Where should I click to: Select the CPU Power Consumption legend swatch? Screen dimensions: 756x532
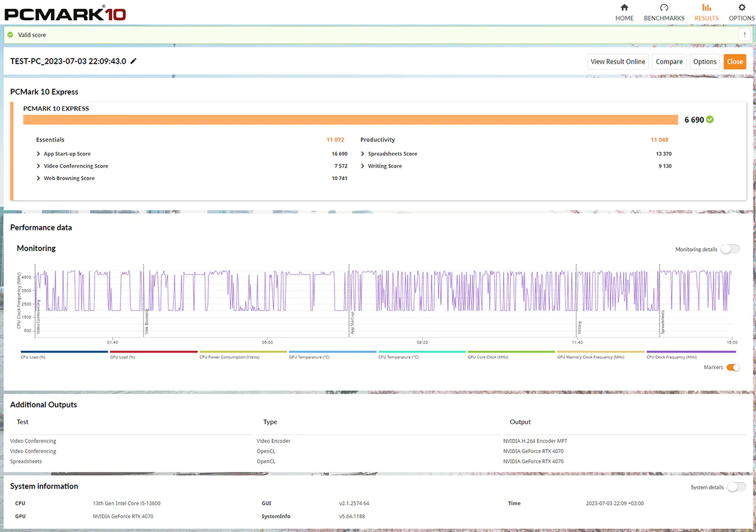pyautogui.click(x=243, y=352)
